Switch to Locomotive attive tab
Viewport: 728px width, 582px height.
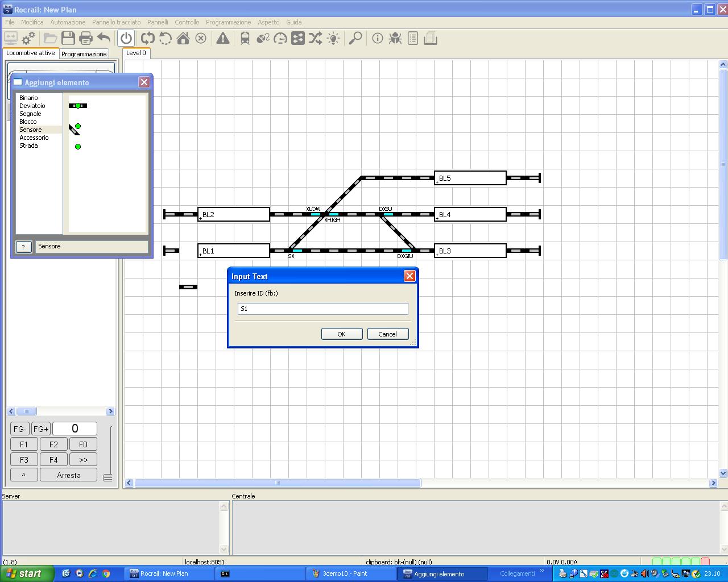[31, 53]
